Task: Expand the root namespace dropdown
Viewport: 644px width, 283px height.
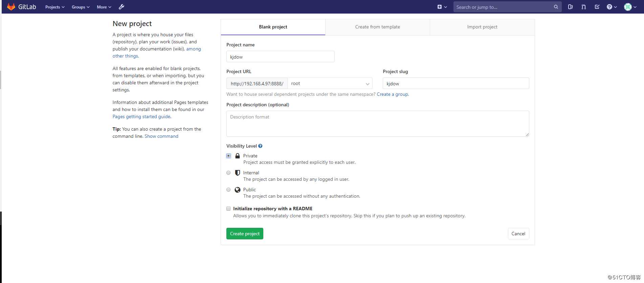Action: point(330,84)
